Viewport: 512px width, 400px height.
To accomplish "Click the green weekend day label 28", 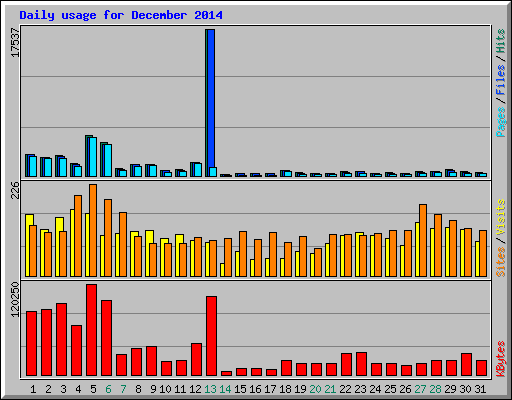I will tap(435, 389).
